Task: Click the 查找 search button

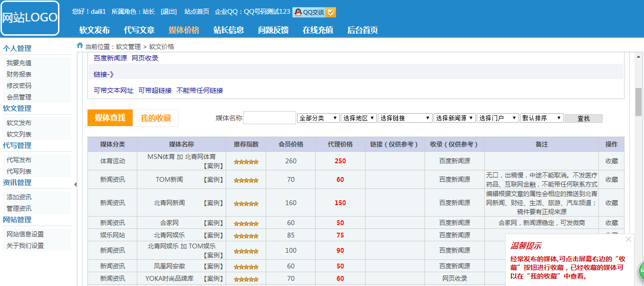Action: point(584,118)
